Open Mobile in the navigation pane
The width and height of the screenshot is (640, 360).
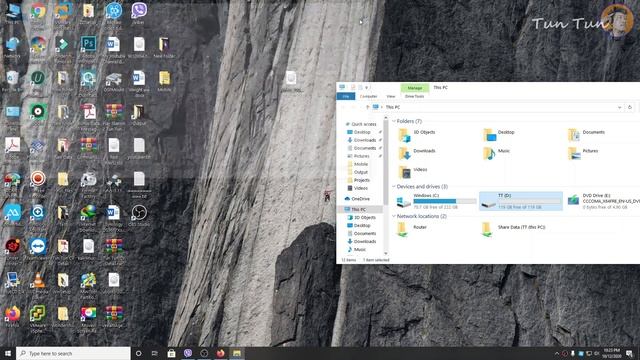(358, 164)
